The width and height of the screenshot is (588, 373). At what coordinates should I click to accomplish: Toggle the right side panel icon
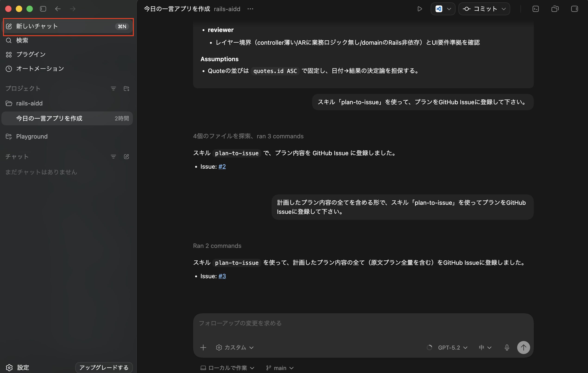click(x=574, y=9)
